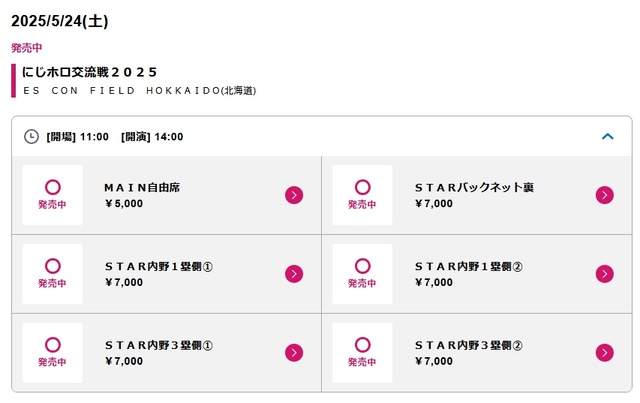Viewport: 640px width, 403px height.
Task: Select the STARバックネット裏 ticket name
Action: pyautogui.click(x=474, y=187)
